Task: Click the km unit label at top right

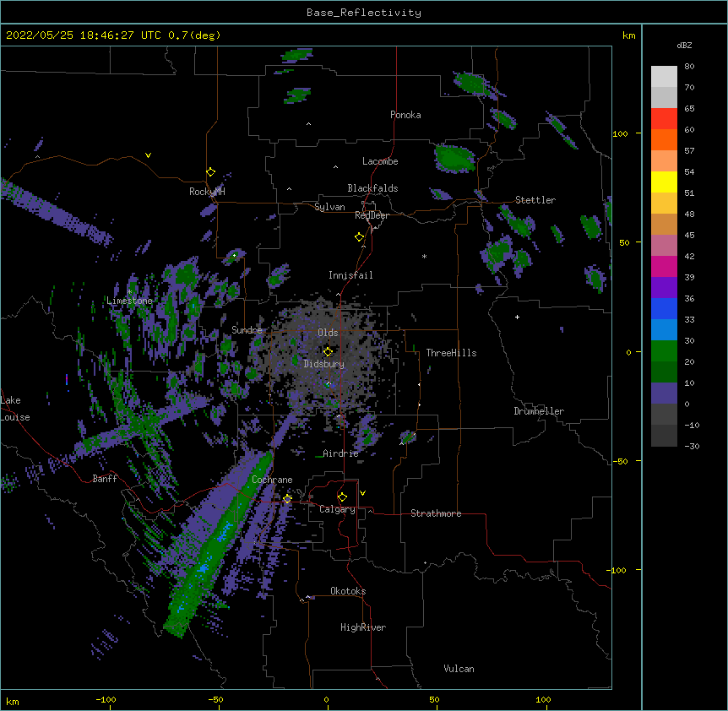Action: coord(628,35)
